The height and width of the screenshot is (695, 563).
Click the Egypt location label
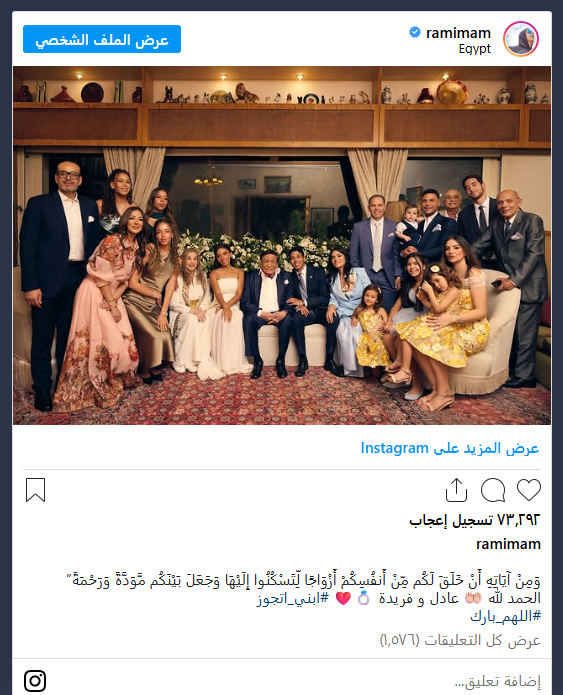(x=475, y=49)
